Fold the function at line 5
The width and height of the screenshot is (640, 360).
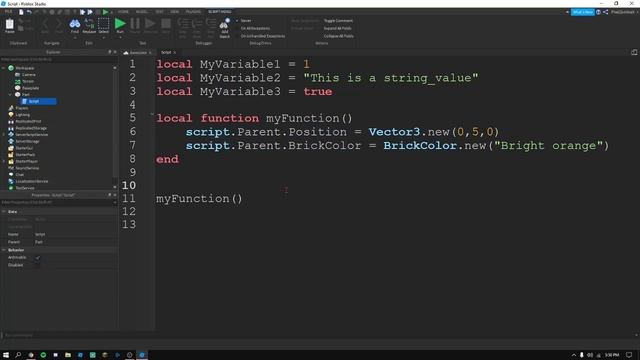coord(152,114)
